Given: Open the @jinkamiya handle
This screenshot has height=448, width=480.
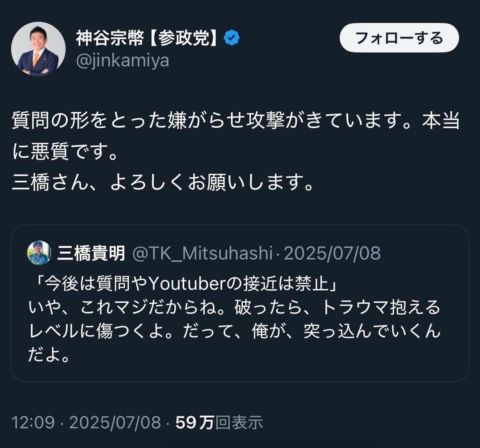Looking at the screenshot, I should [123, 61].
